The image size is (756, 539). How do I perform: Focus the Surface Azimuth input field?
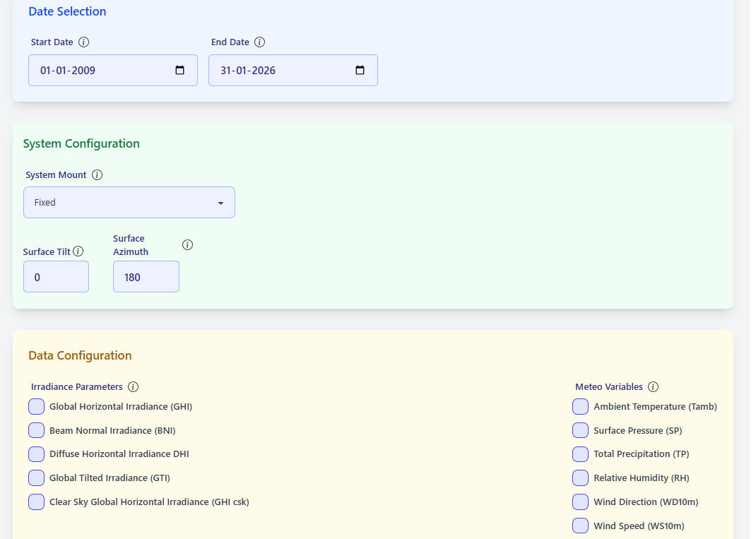click(x=146, y=277)
